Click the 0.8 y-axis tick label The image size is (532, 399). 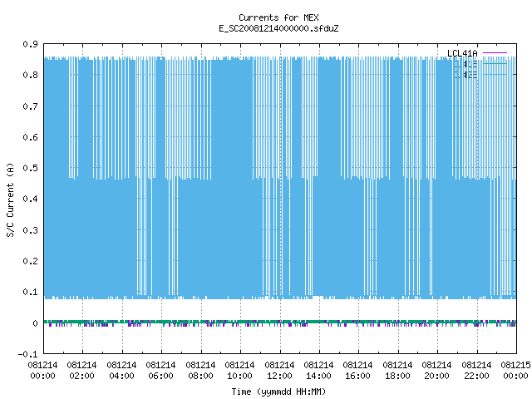30,75
